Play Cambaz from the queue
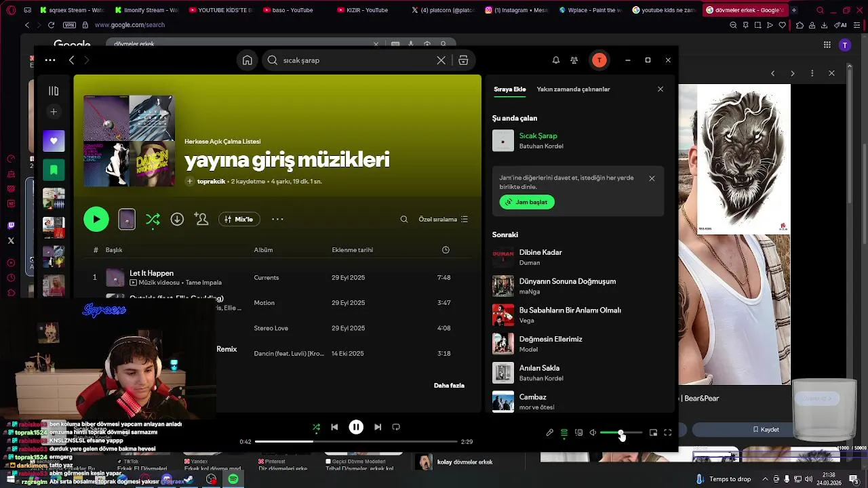The image size is (868, 488). pos(578,401)
